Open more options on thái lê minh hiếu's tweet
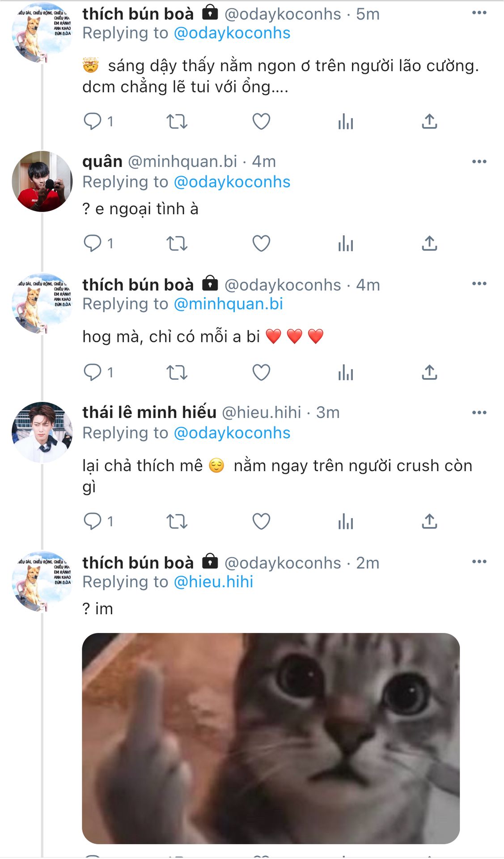The image size is (504, 859). [x=479, y=412]
